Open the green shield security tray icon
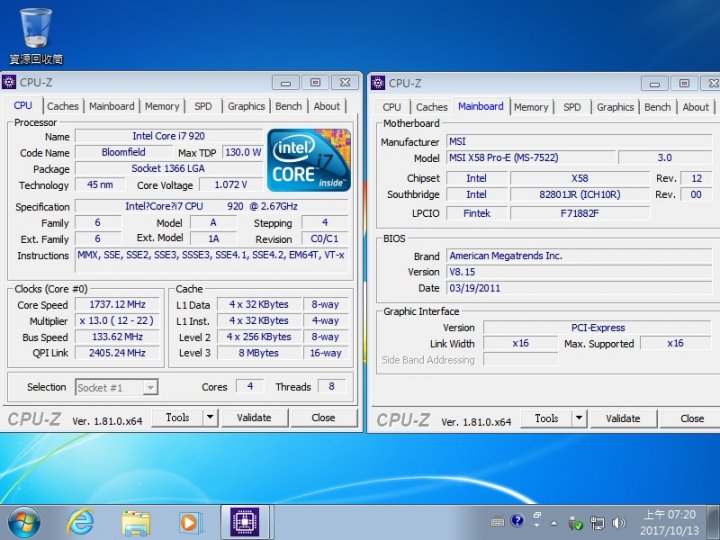The image size is (720, 540). tap(575, 522)
